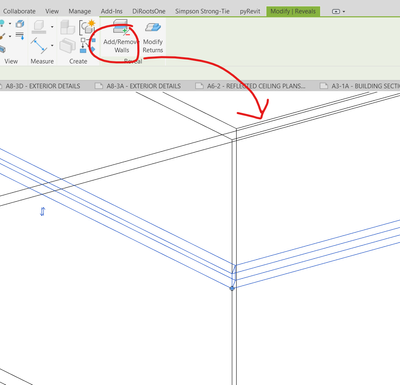The width and height of the screenshot is (400, 385).
Task: Activate the Measure Between Two References tool
Action: (39, 45)
